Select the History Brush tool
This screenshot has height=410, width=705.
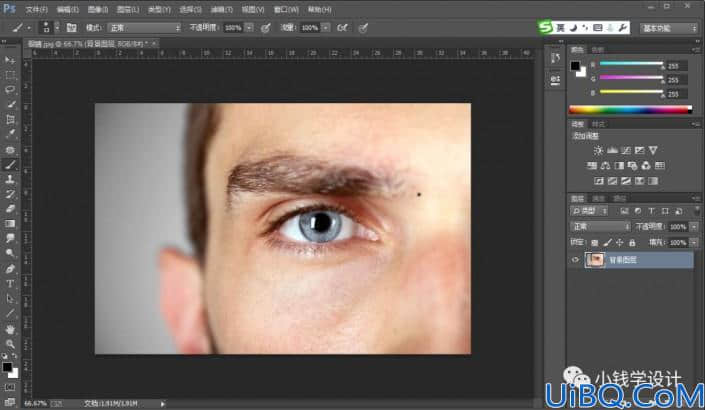(10, 194)
